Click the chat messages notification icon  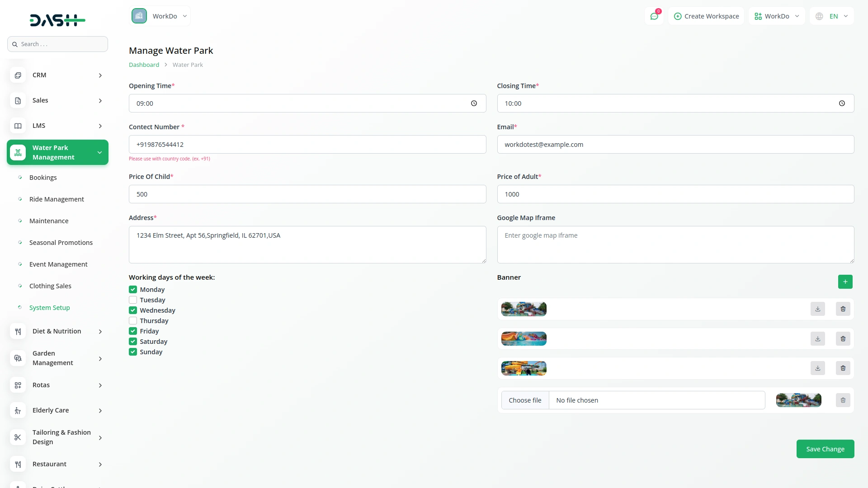pyautogui.click(x=654, y=16)
